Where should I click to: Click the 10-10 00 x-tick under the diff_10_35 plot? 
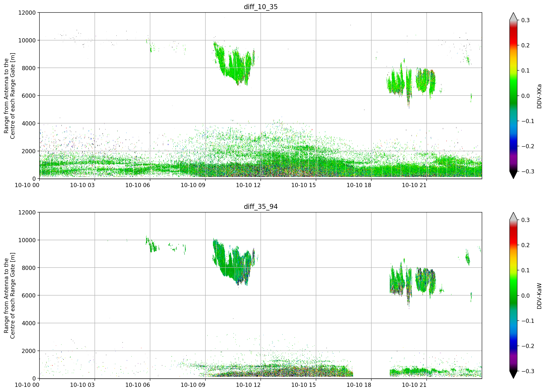[x=27, y=185]
